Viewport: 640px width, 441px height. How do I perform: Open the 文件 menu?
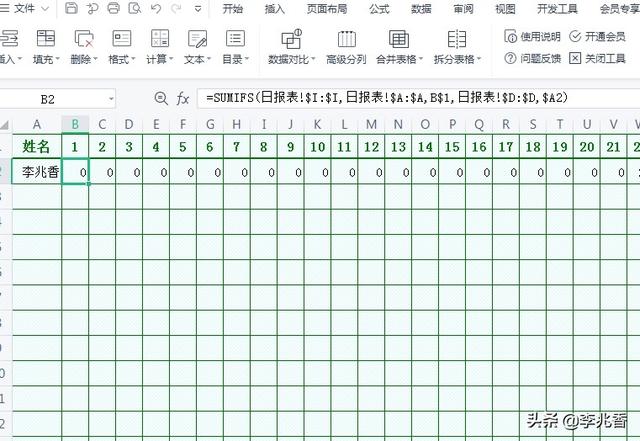click(x=24, y=8)
